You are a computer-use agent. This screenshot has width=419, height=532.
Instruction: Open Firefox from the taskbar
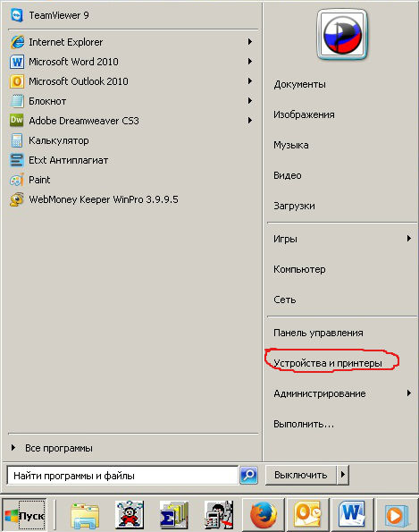click(264, 515)
